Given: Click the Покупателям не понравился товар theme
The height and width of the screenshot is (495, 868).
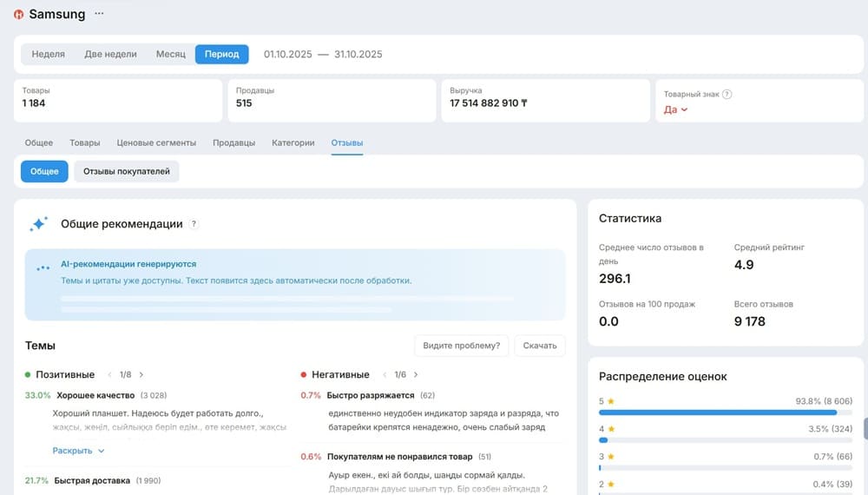Looking at the screenshot, I should click(399, 457).
